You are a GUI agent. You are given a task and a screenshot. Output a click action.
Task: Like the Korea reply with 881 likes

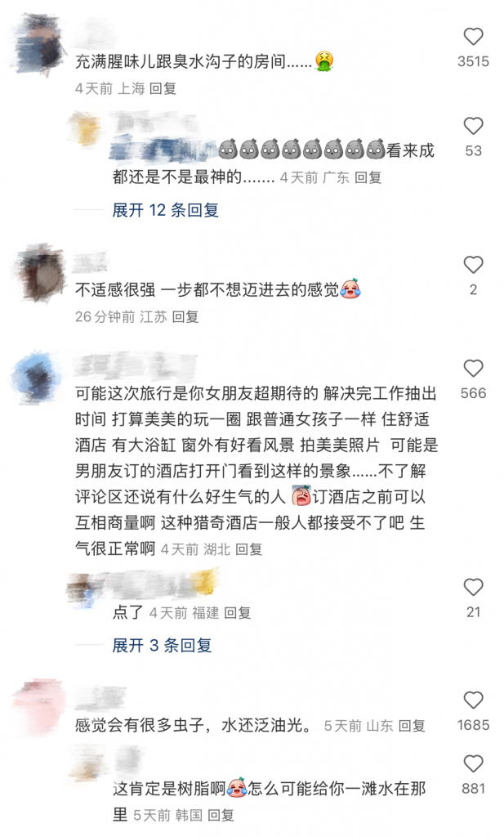click(473, 764)
